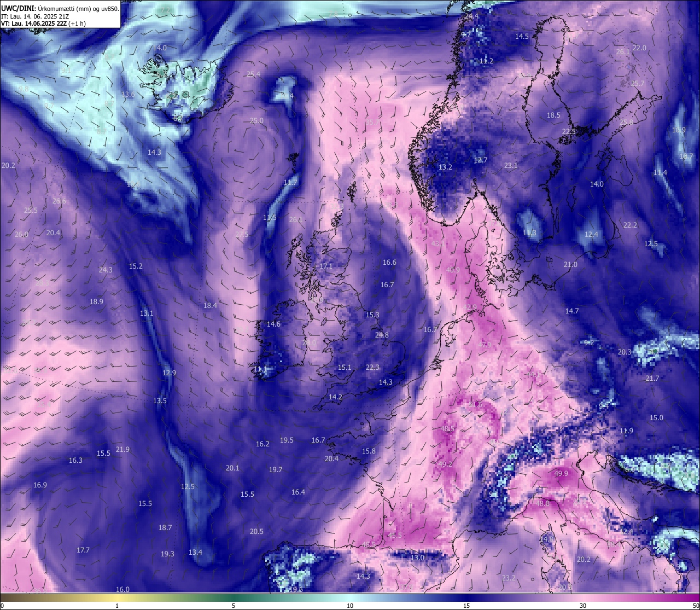The width and height of the screenshot is (700, 610).
Task: Click the 11.7 value near the Faroes
Action: coord(291,183)
